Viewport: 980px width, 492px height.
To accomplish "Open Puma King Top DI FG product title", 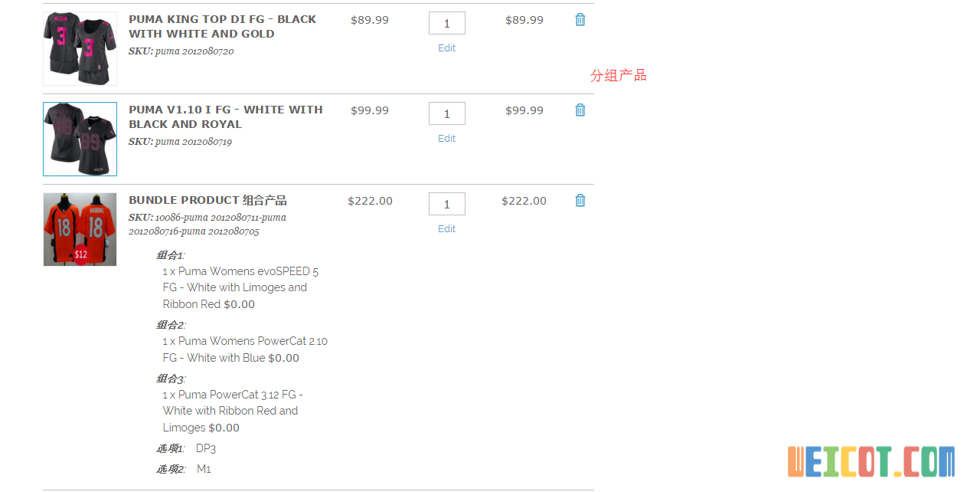I will pos(222,27).
